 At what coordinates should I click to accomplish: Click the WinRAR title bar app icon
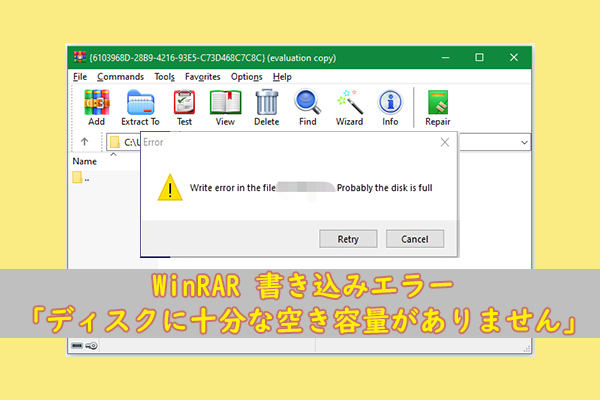click(80, 57)
